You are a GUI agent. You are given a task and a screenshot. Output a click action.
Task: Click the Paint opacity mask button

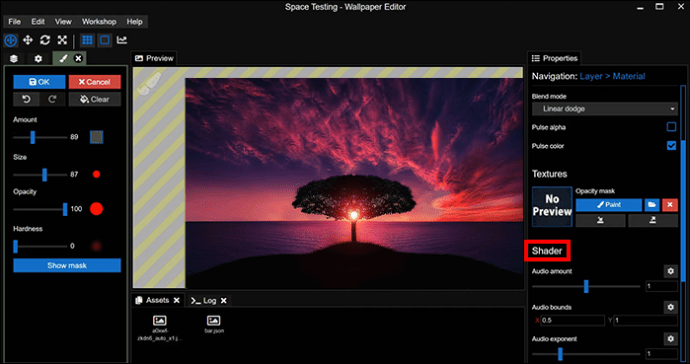(x=609, y=205)
